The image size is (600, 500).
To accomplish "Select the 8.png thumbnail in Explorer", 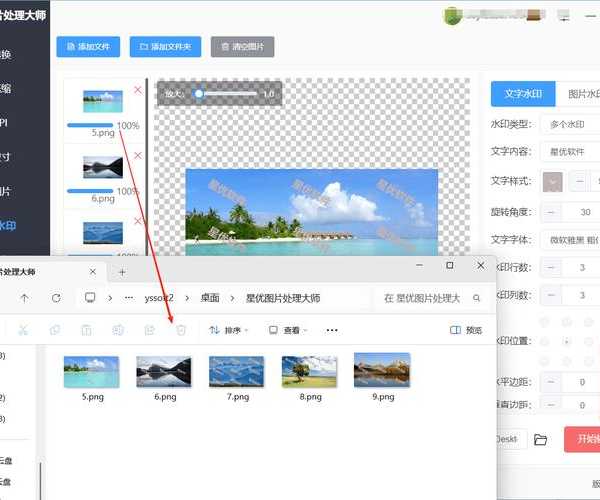I will pos(308,370).
